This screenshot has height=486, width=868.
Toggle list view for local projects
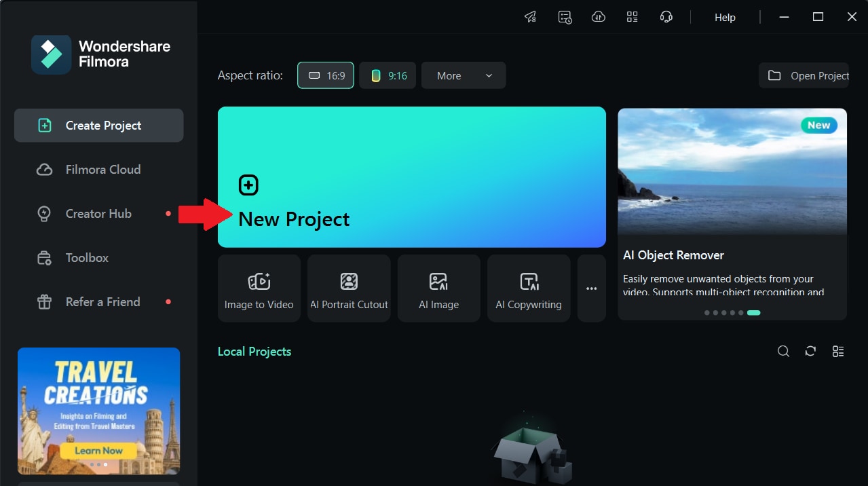838,351
